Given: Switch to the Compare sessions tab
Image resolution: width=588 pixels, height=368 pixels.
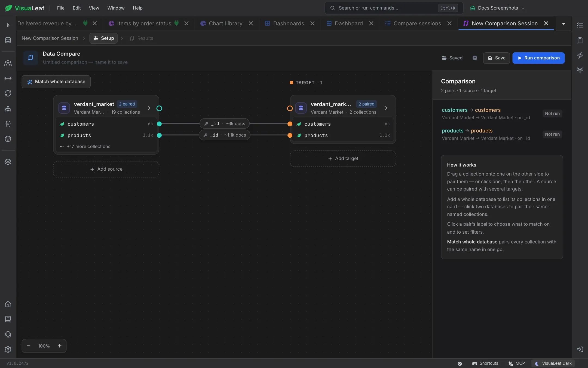Looking at the screenshot, I should coord(417,23).
